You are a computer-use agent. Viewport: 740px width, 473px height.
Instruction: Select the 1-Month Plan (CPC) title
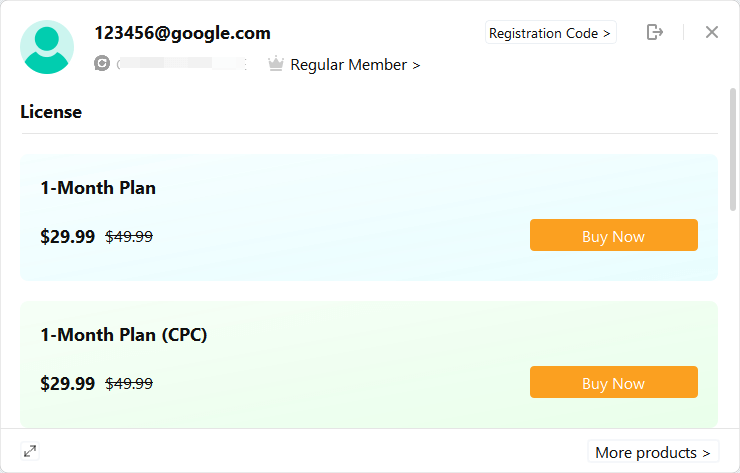click(x=124, y=335)
